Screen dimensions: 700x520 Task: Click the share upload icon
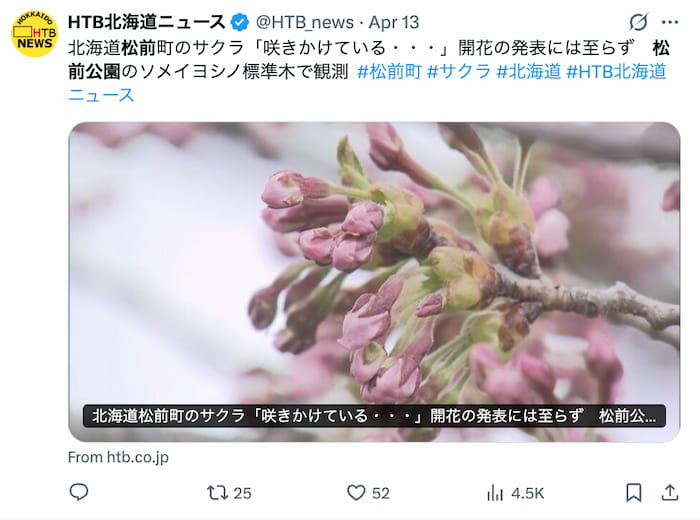[x=670, y=493]
